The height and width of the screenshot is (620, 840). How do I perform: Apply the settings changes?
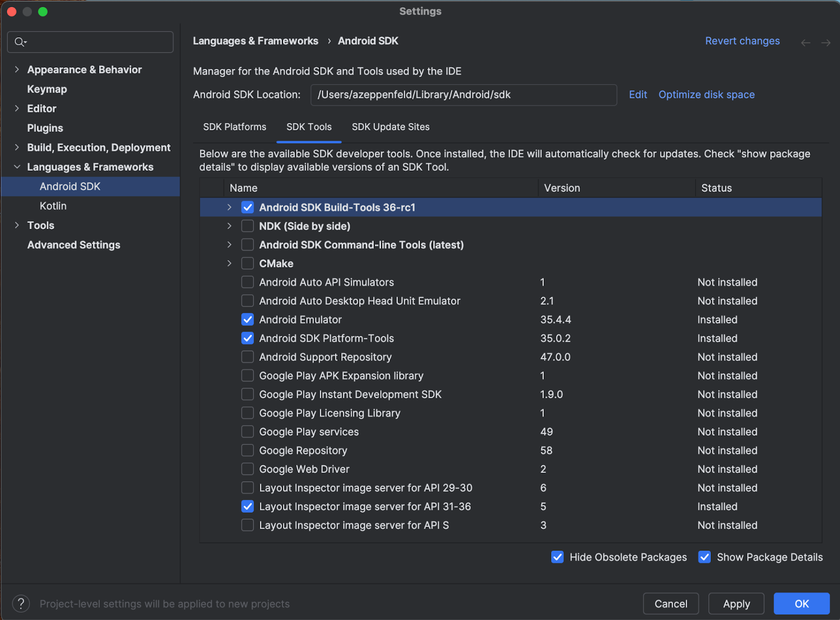click(736, 603)
